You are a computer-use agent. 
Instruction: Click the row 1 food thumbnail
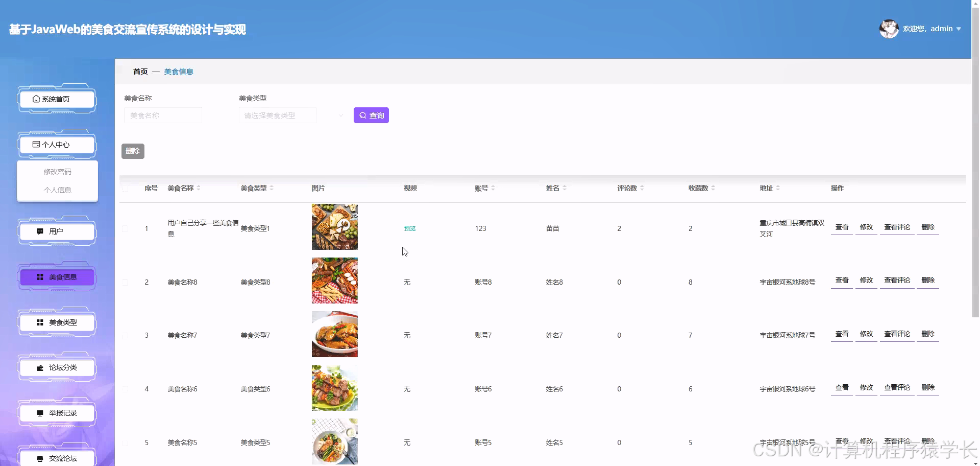click(335, 227)
